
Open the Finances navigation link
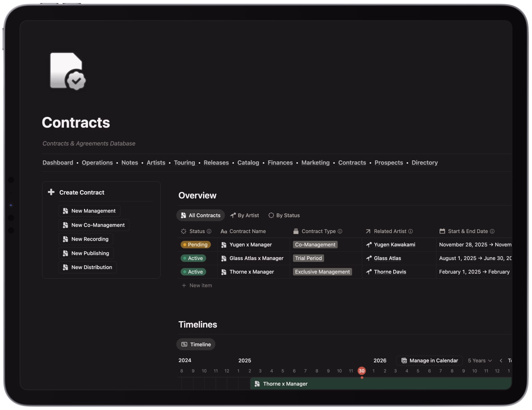(280, 163)
